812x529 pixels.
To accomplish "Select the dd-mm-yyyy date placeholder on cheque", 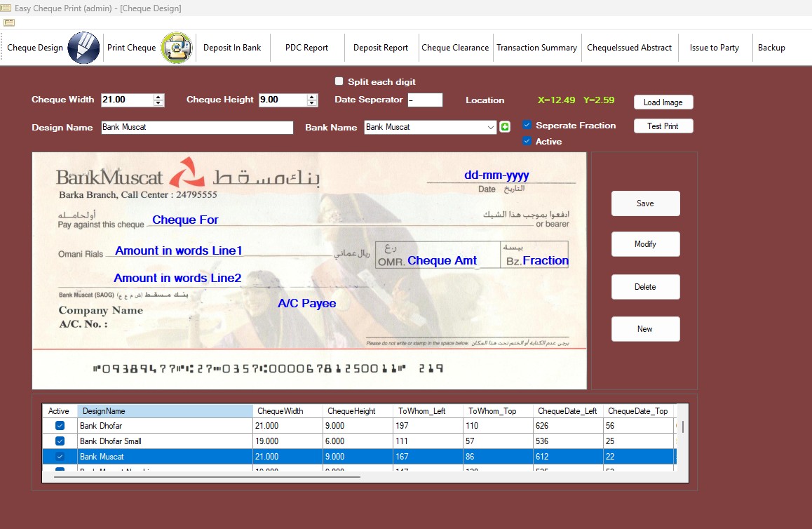I will pos(496,175).
